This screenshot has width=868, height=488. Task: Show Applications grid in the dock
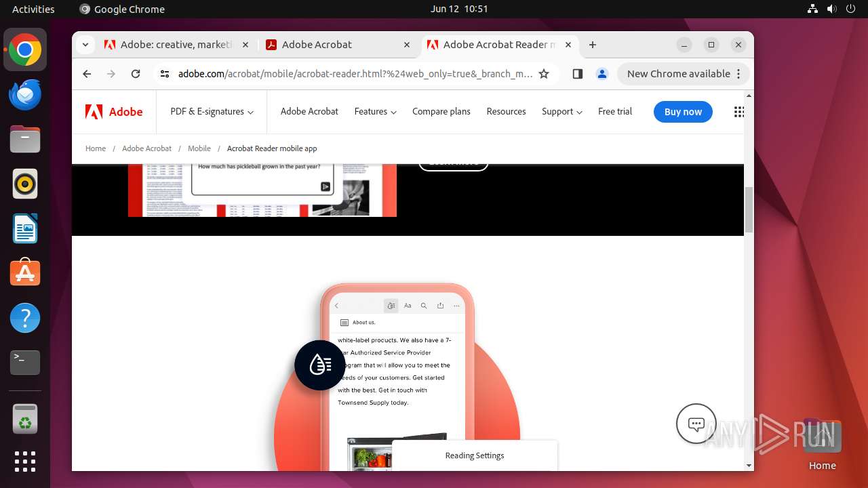(25, 462)
